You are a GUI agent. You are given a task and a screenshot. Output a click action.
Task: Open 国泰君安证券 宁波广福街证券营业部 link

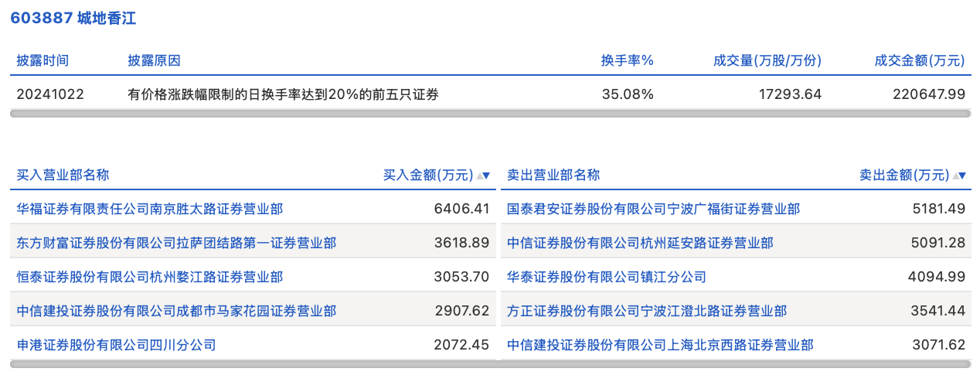(x=653, y=209)
